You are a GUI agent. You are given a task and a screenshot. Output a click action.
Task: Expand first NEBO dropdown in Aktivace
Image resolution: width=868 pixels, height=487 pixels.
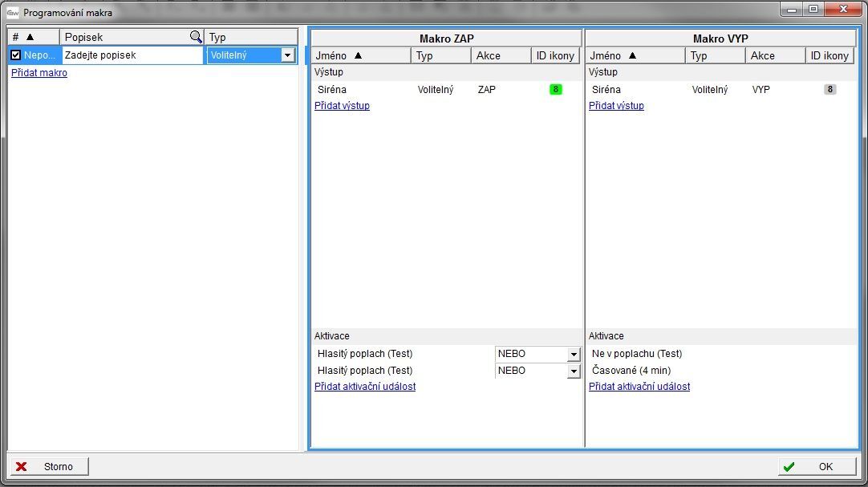tap(573, 354)
